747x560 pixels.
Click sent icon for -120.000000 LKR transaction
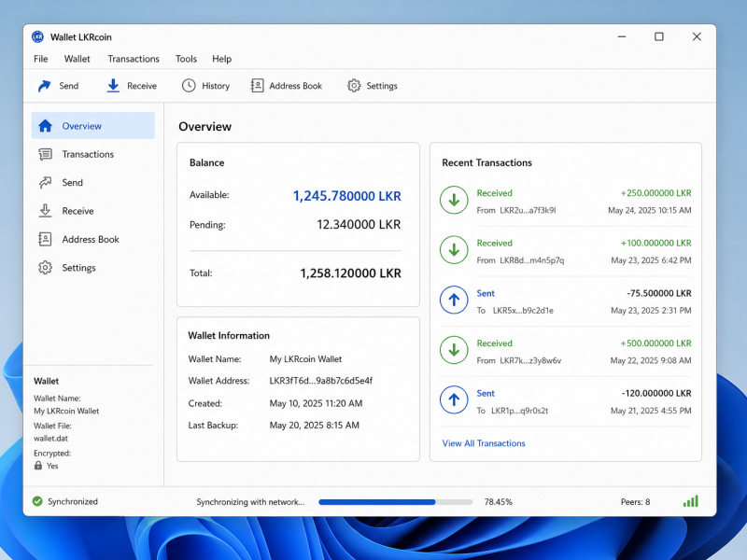[454, 400]
